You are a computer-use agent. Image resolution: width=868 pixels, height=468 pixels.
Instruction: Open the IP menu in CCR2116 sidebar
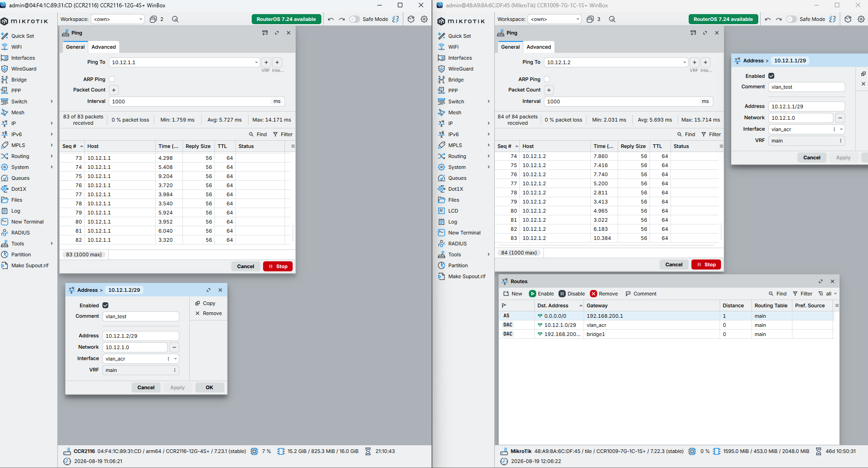point(14,123)
